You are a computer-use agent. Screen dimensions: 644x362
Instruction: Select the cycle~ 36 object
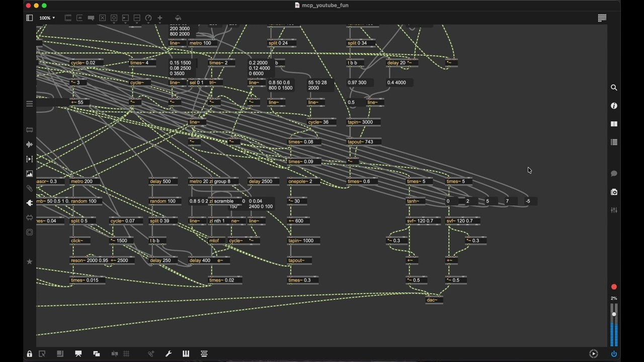click(323, 122)
